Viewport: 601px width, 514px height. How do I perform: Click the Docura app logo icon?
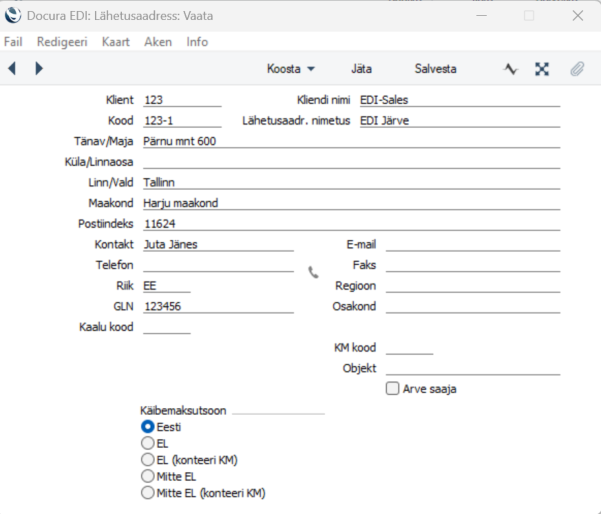pyautogui.click(x=13, y=16)
